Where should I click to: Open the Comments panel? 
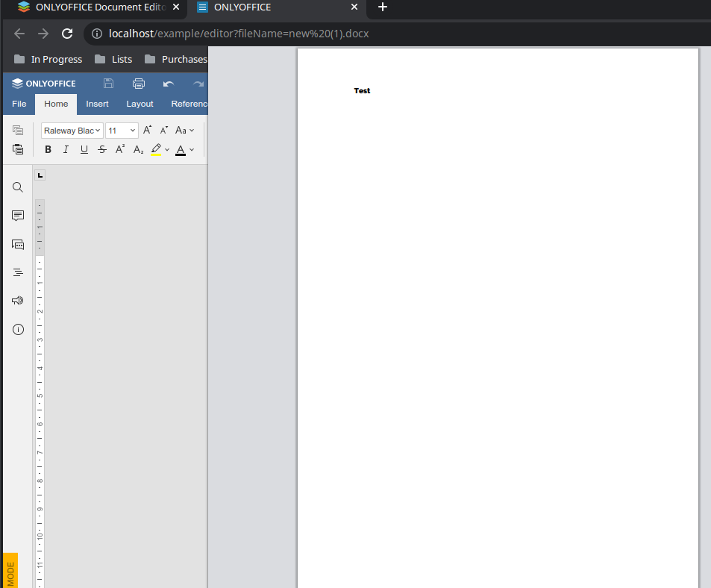(x=17, y=215)
